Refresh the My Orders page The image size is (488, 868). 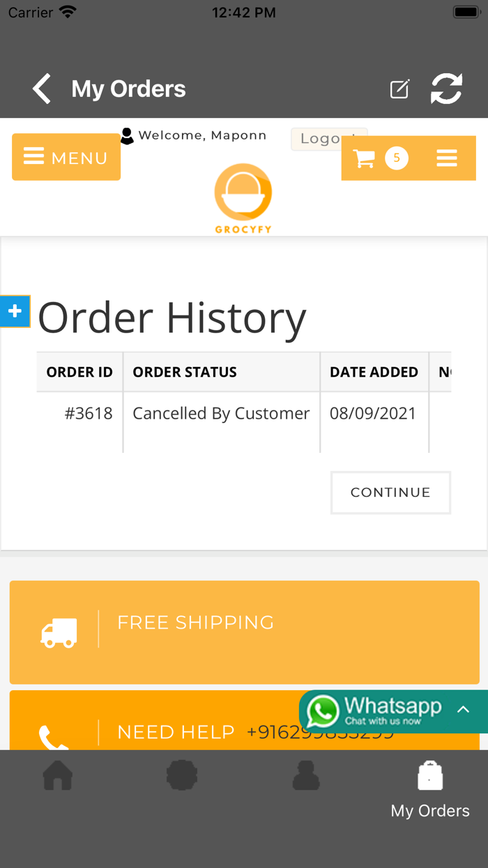point(446,89)
